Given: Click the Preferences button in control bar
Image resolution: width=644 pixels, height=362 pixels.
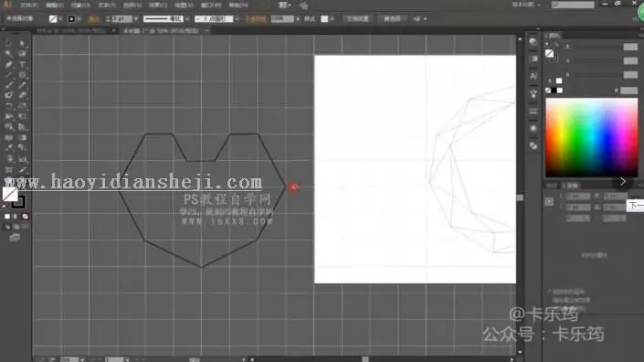Looking at the screenshot, I should (392, 19).
